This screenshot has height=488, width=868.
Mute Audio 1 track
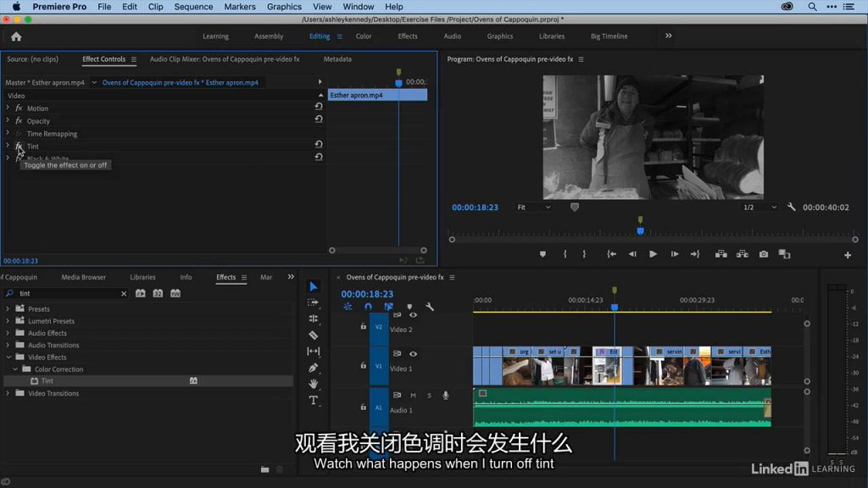pos(413,396)
